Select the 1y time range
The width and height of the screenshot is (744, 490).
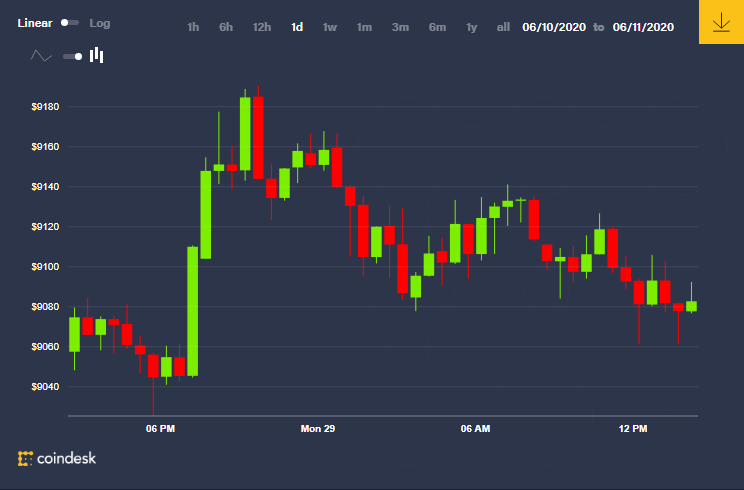pyautogui.click(x=472, y=27)
